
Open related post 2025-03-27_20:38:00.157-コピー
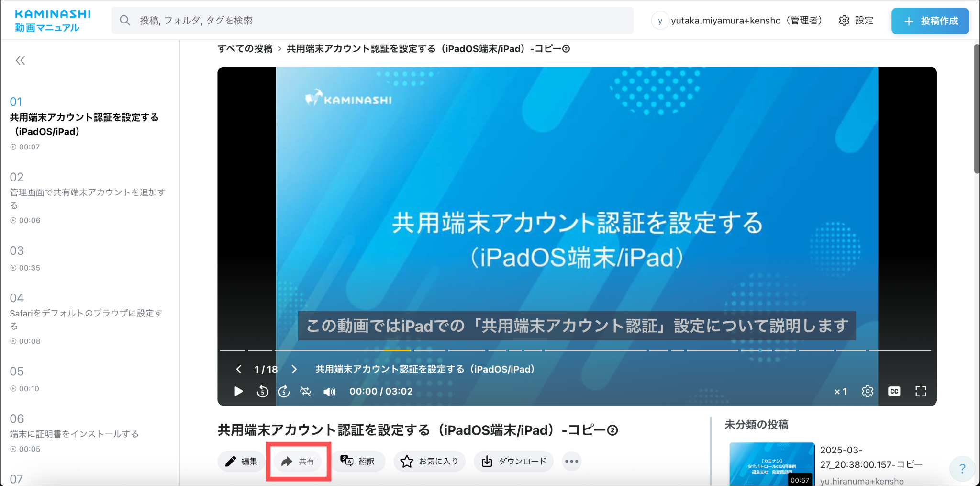pyautogui.click(x=871, y=457)
